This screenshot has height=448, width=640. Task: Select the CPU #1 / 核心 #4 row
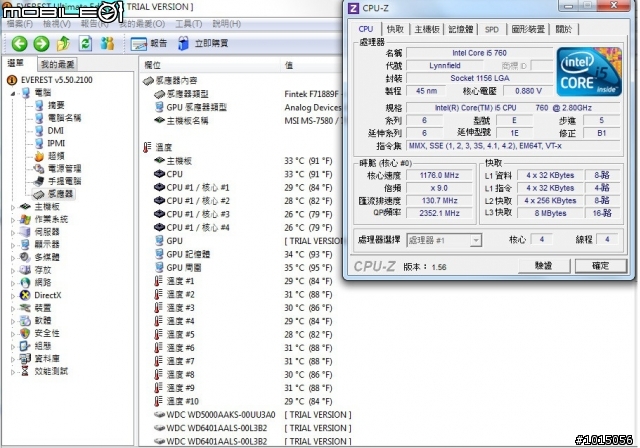point(198,228)
